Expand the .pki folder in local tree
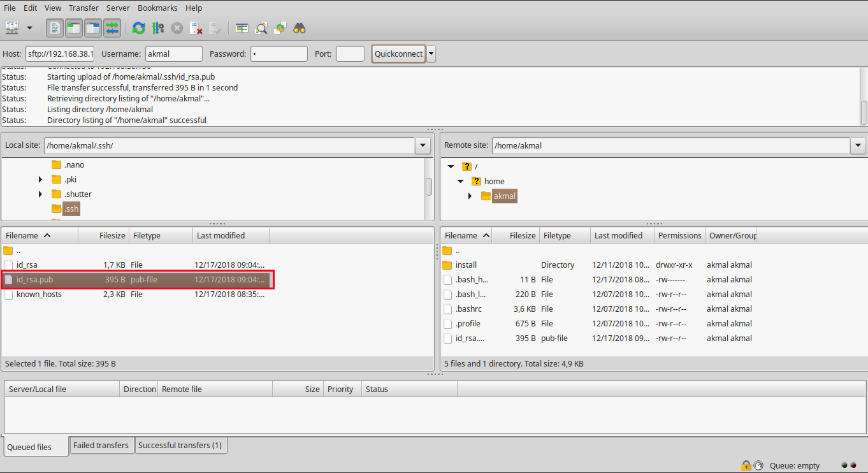868x473 pixels. click(x=41, y=179)
